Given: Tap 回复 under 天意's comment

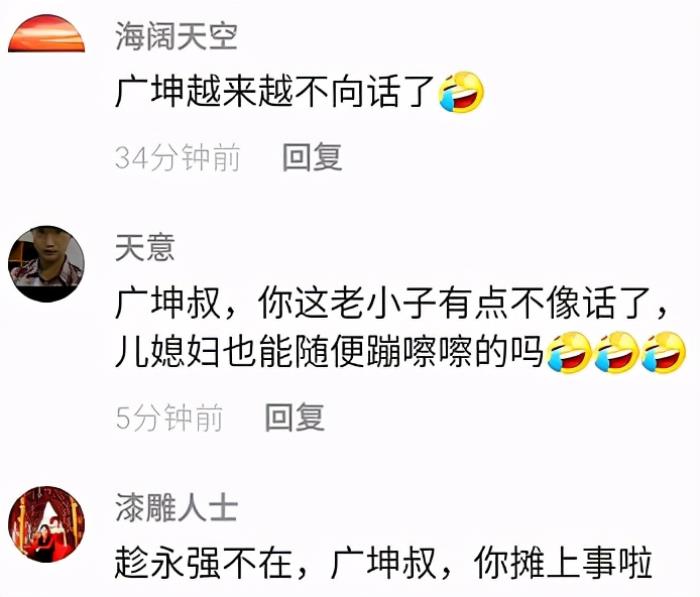Looking at the screenshot, I should 295,417.
